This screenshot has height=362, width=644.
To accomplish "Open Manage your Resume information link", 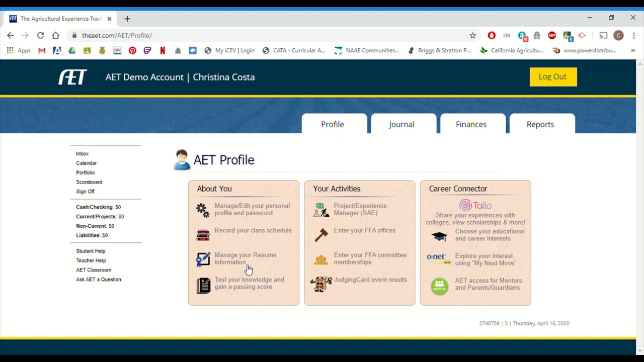I will pyautogui.click(x=246, y=258).
